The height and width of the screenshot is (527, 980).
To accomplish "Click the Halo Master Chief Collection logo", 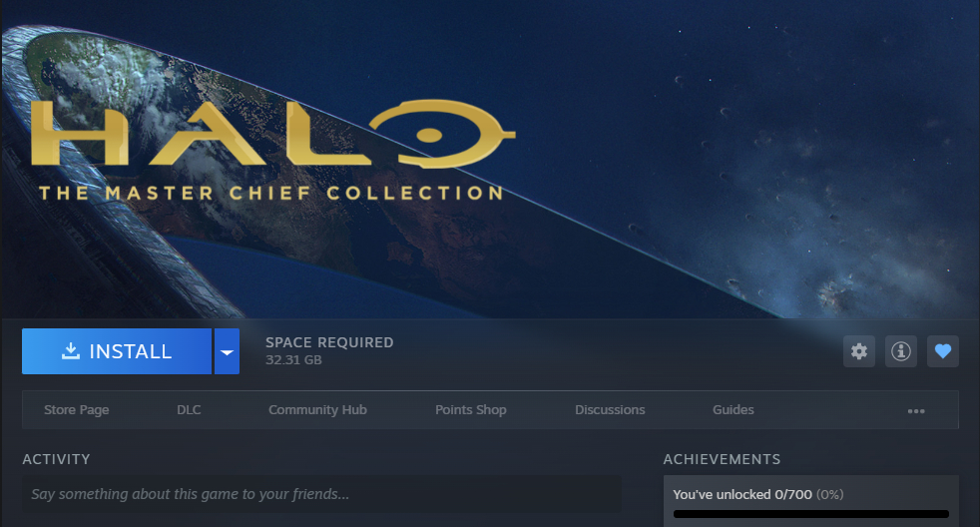I will [272, 150].
